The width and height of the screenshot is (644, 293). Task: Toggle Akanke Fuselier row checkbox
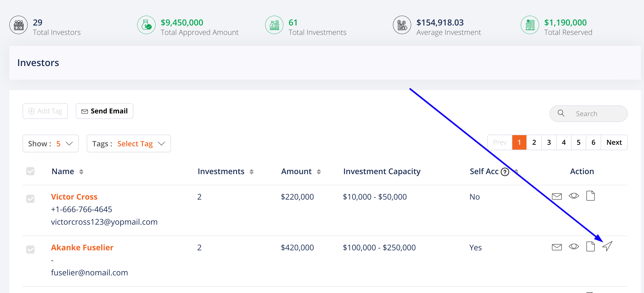[x=30, y=250]
